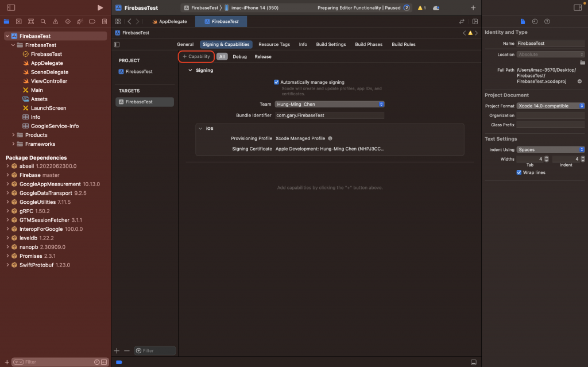Hide the project and targets list sidebar
Screen dimensions: 588x367
point(117,44)
